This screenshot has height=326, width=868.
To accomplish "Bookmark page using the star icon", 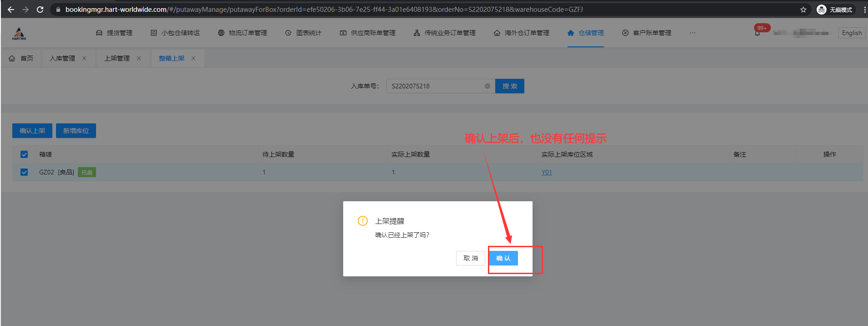I will (x=803, y=10).
